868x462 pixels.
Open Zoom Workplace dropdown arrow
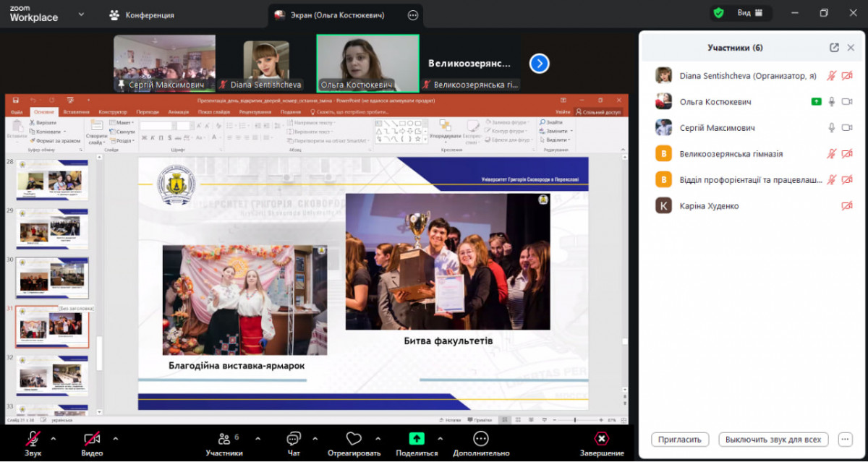point(81,14)
